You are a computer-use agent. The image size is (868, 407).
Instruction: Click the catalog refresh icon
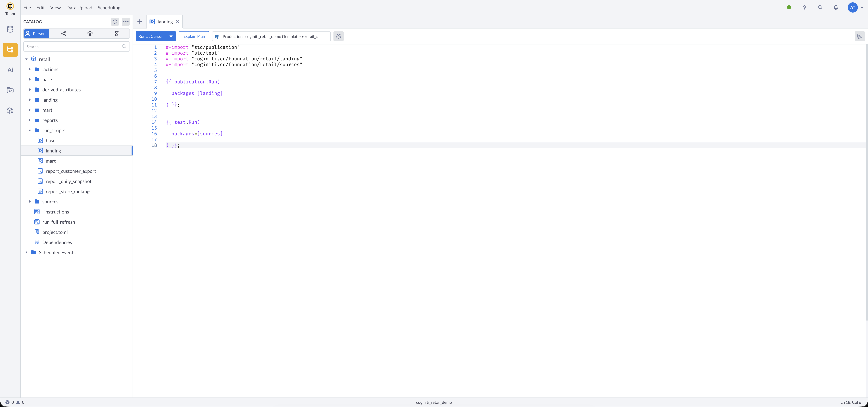pyautogui.click(x=115, y=22)
